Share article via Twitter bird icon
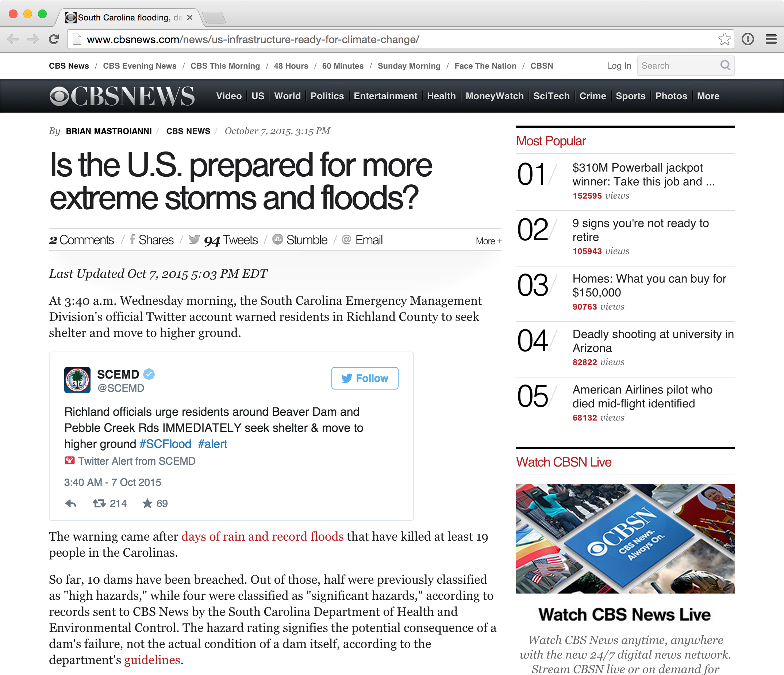This screenshot has height=675, width=784. 195,239
